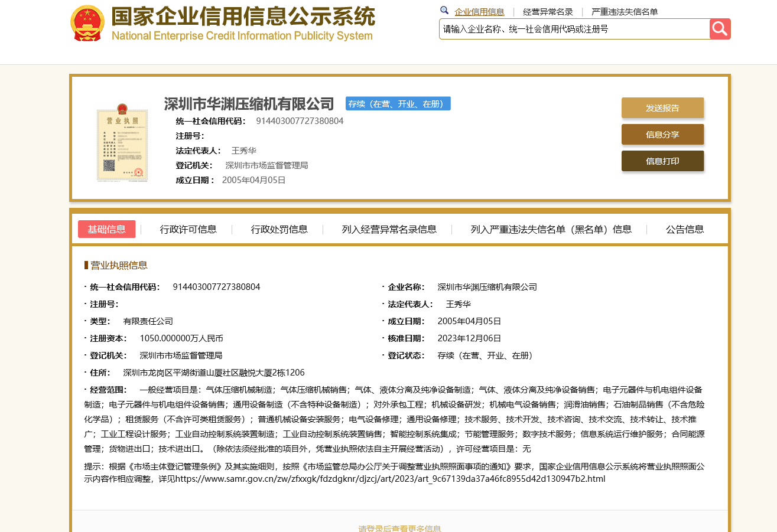
Task: Click the header credit code 914403007727380804
Action: [300, 121]
